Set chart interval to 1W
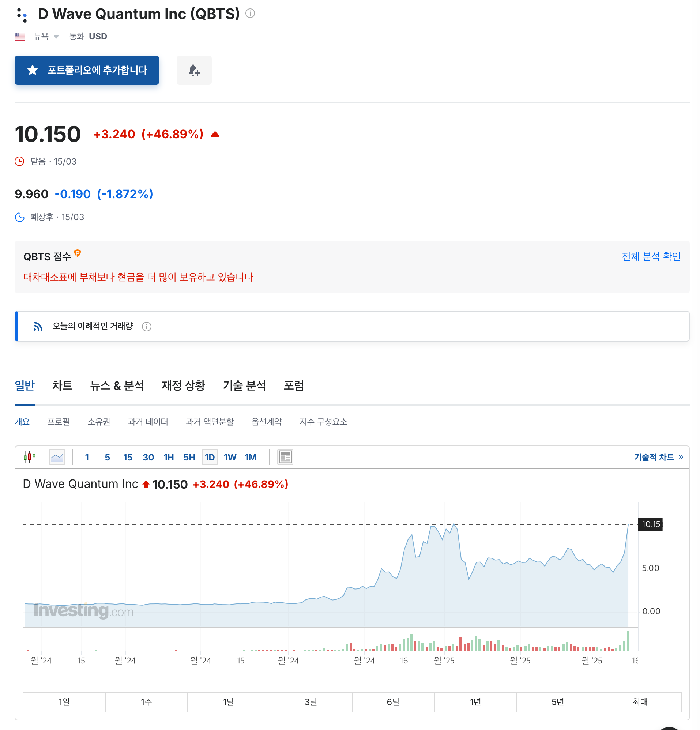The height and width of the screenshot is (730, 700). click(230, 458)
